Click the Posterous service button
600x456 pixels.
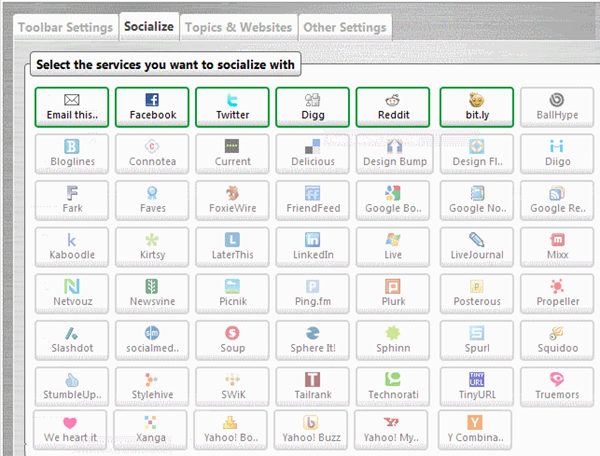477,294
